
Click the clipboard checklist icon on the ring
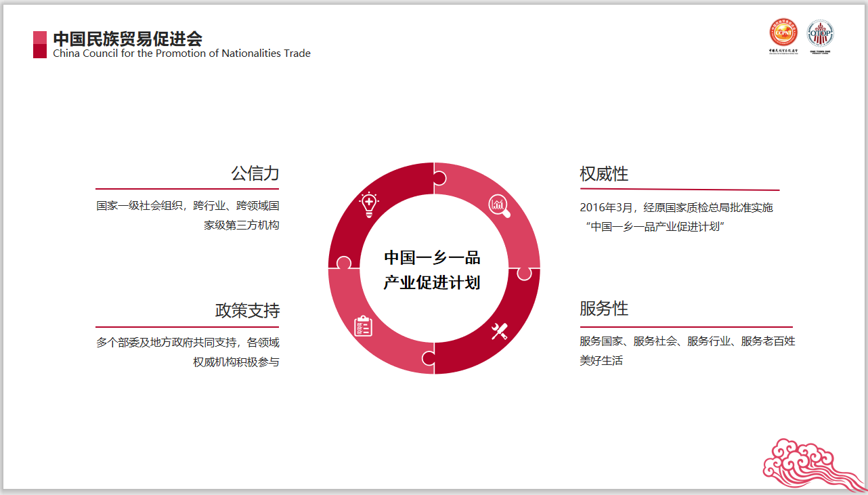click(364, 326)
